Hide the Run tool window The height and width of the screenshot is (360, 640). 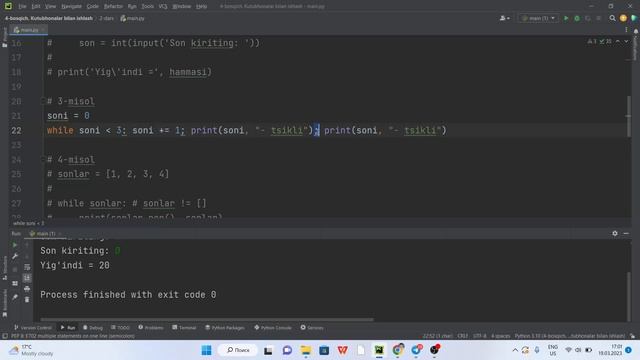coord(626,233)
